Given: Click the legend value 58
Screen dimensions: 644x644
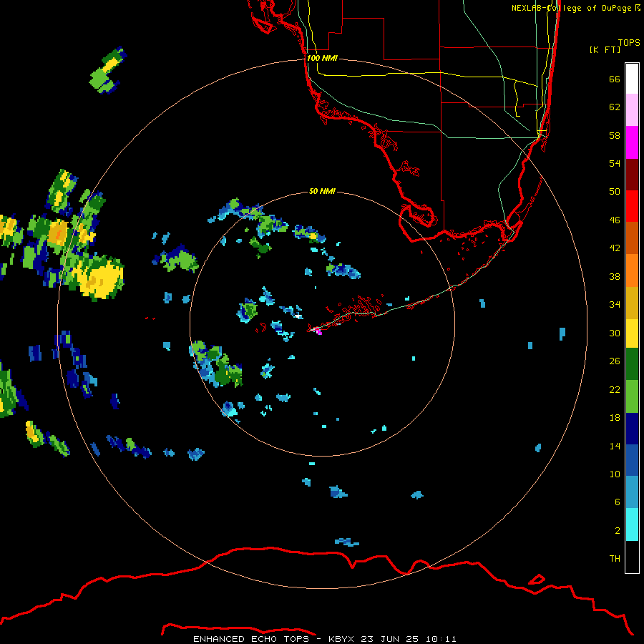Looking at the screenshot, I should (x=615, y=135).
